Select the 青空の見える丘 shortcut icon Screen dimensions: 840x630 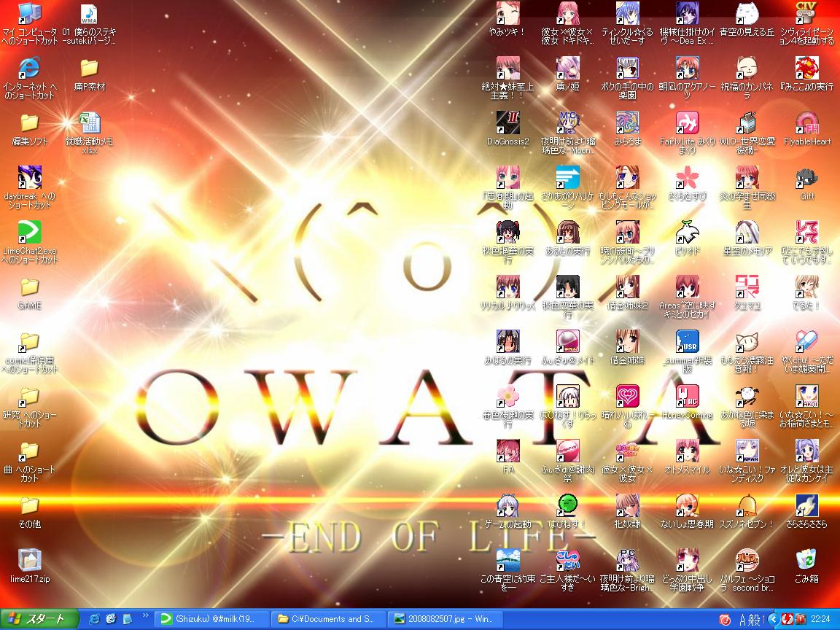point(747,14)
